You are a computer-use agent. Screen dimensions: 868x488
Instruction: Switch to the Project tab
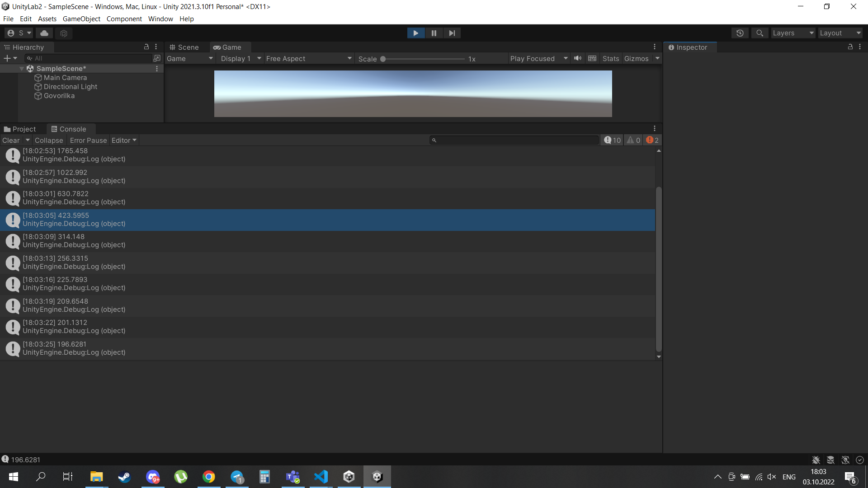(x=20, y=129)
